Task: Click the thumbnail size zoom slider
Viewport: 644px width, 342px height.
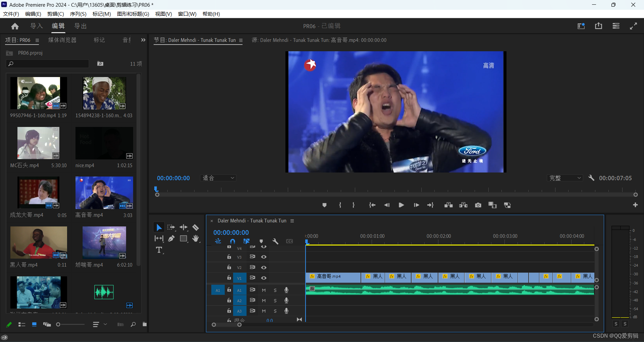Action: [x=71, y=324]
